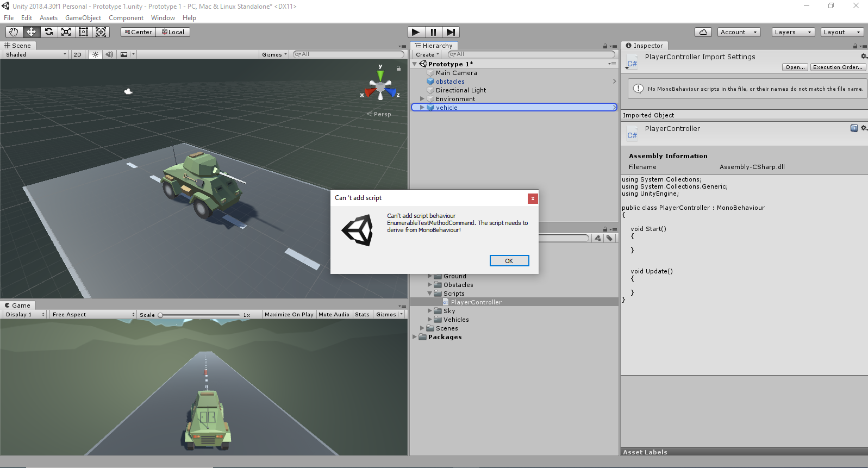Open the Scenes folder
This screenshot has width=868, height=468.
[x=447, y=328]
